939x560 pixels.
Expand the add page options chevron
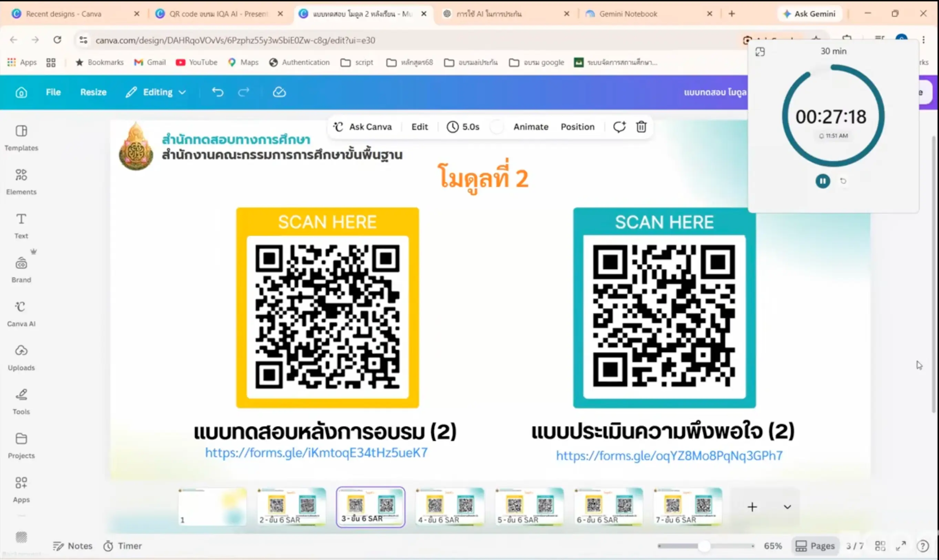[x=787, y=507]
